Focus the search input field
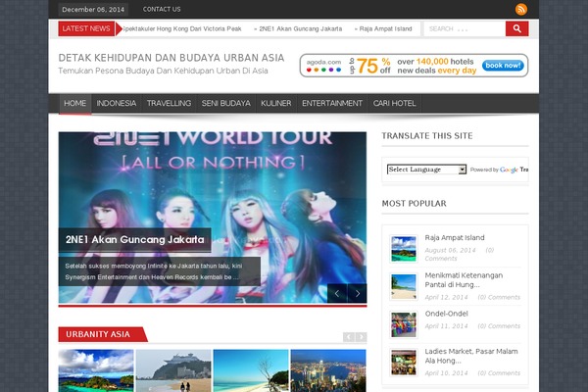 (465, 28)
